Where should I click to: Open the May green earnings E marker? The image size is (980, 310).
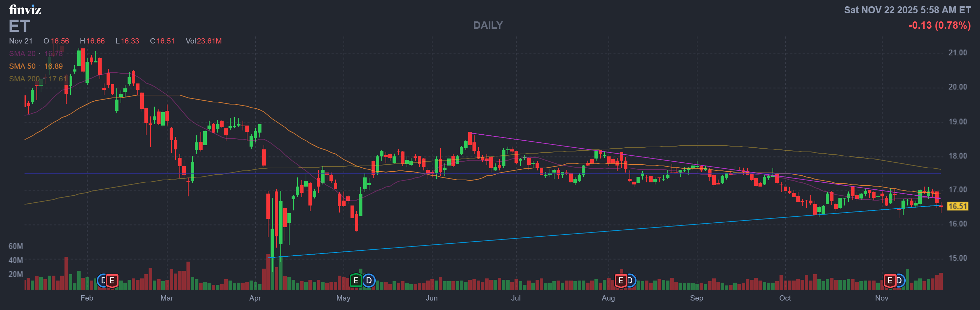click(x=356, y=281)
